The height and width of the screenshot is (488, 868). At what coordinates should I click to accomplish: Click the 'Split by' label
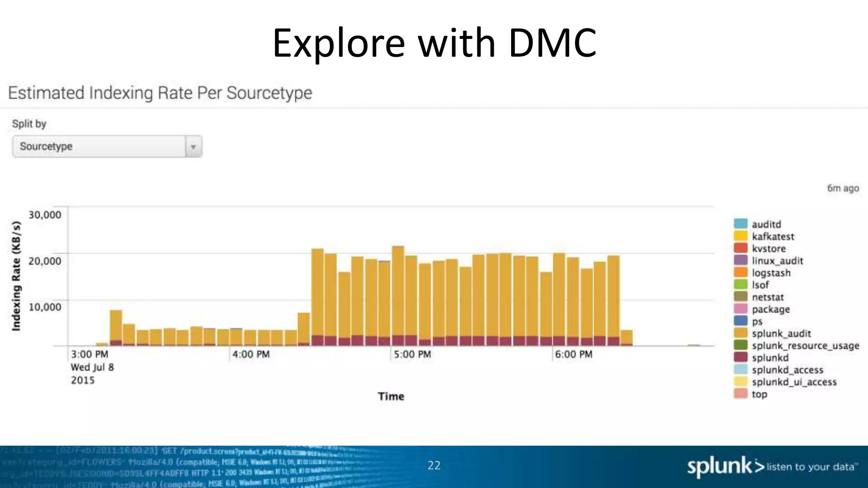[29, 124]
